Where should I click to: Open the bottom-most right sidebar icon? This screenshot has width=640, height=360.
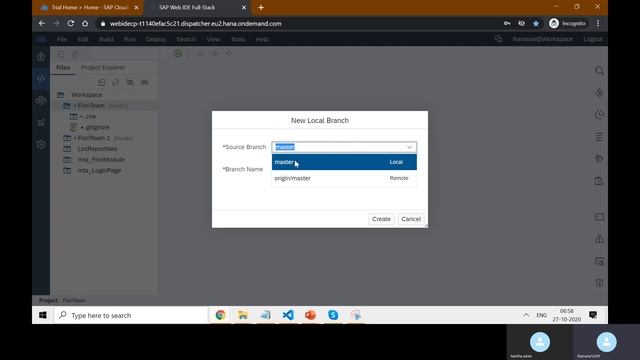click(599, 282)
